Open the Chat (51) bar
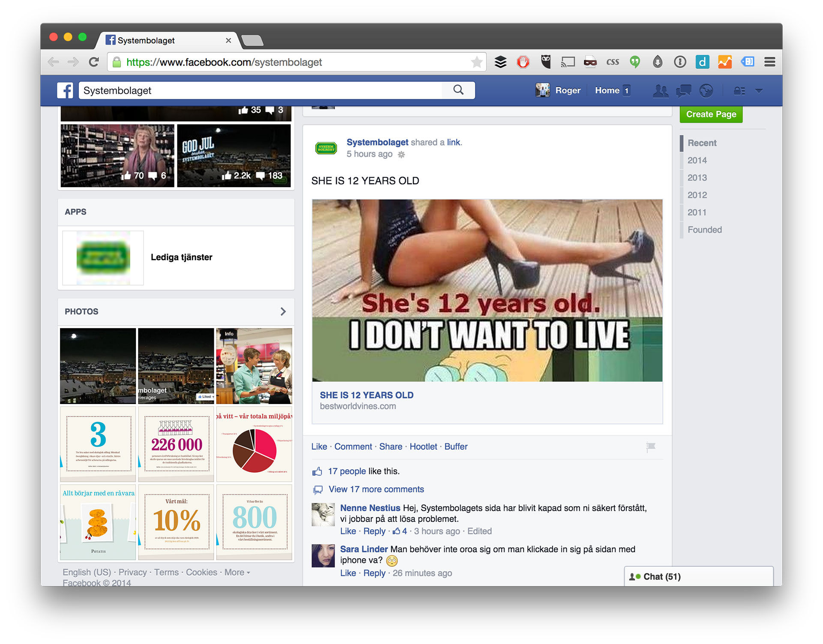Screen dimensions: 823x644 click(x=699, y=577)
